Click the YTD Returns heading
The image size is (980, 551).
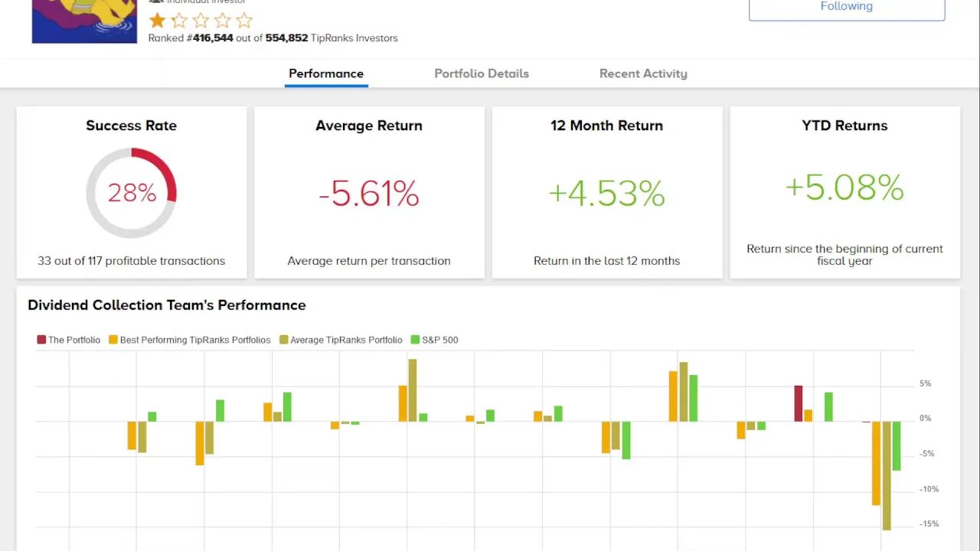click(844, 126)
